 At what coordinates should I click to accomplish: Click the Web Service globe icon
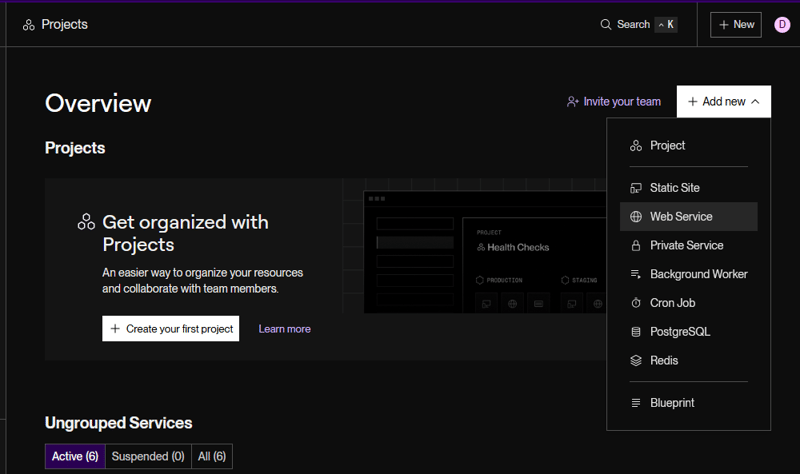click(636, 216)
